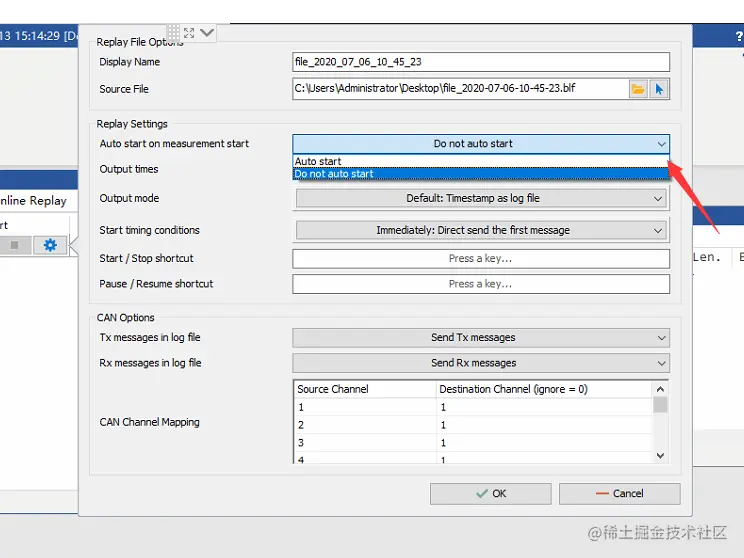Click the channel mapping scrollbar thumb
Image resolution: width=744 pixels, height=558 pixels.
tap(660, 405)
